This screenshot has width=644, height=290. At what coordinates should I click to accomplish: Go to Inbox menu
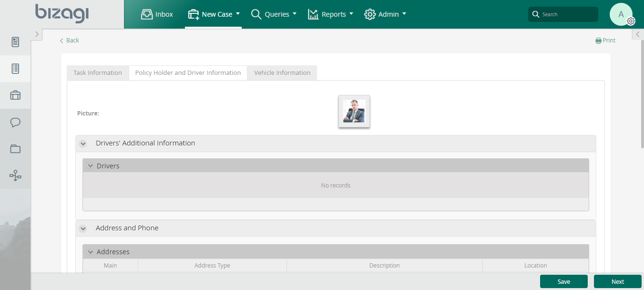click(x=157, y=14)
